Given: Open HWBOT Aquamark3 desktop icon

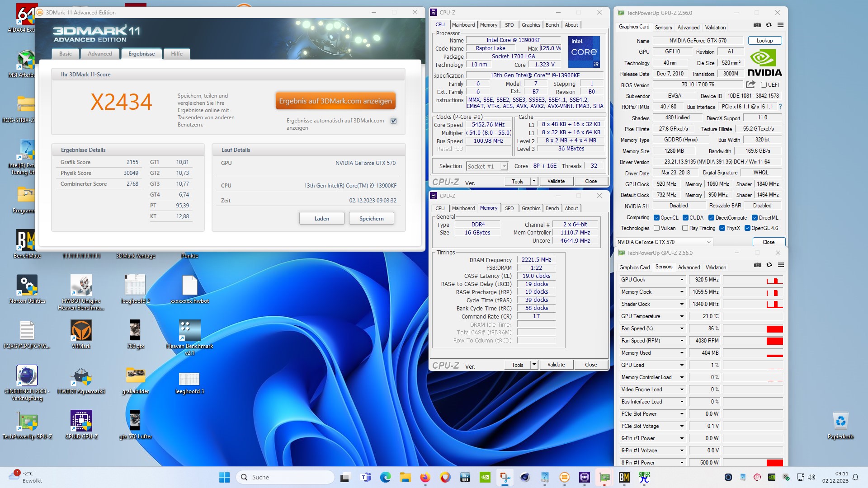Looking at the screenshot, I should point(81,380).
